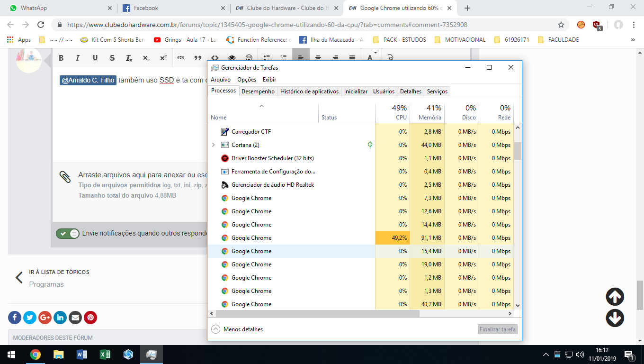
Task: Open the Windows Start menu
Action: tap(11, 354)
